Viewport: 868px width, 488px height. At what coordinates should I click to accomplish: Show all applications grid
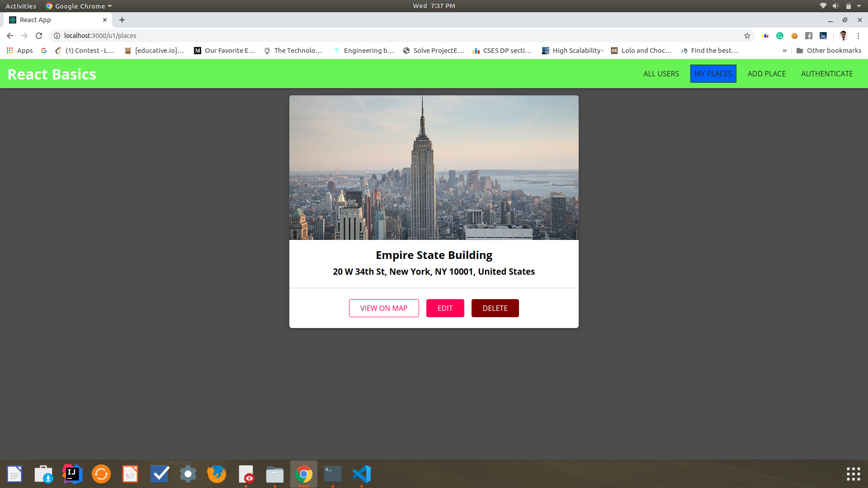[853, 474]
